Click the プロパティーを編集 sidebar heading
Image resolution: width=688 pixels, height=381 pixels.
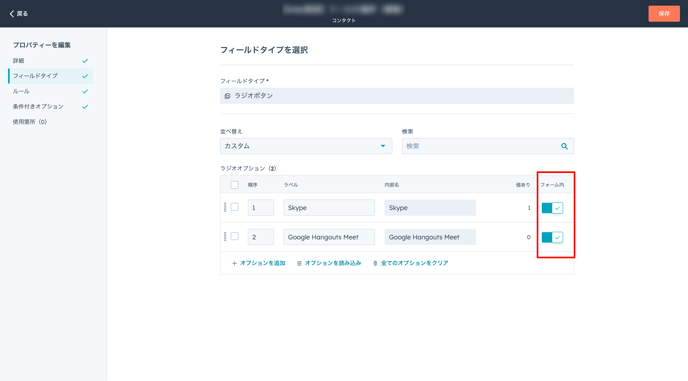tap(42, 45)
